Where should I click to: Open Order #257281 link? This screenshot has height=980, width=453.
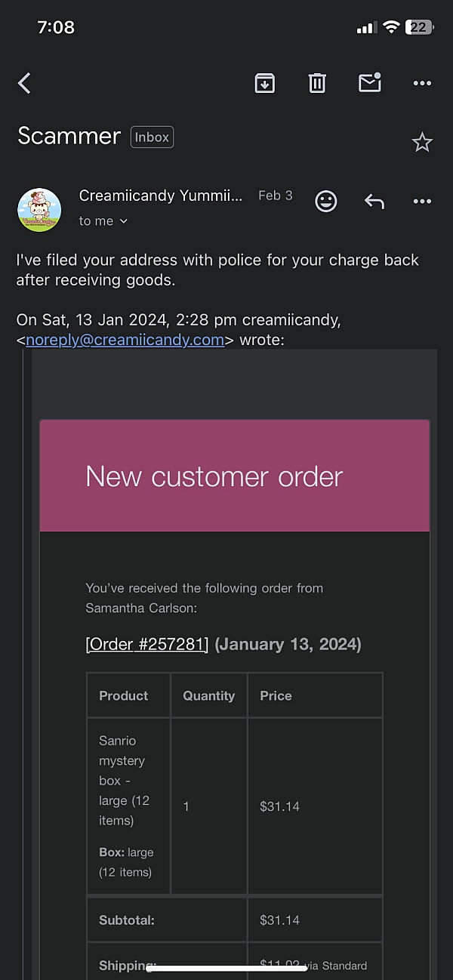coord(147,644)
